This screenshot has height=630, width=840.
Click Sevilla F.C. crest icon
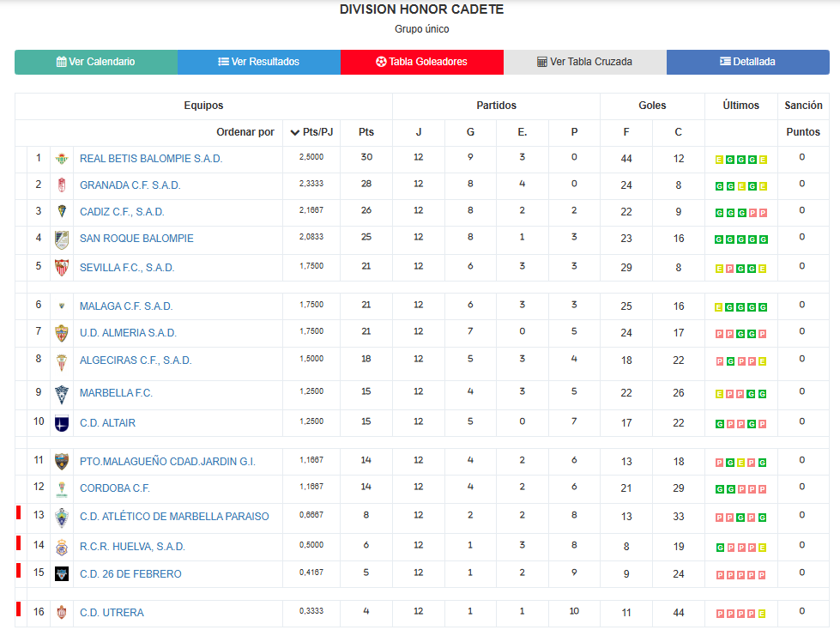[x=62, y=267]
